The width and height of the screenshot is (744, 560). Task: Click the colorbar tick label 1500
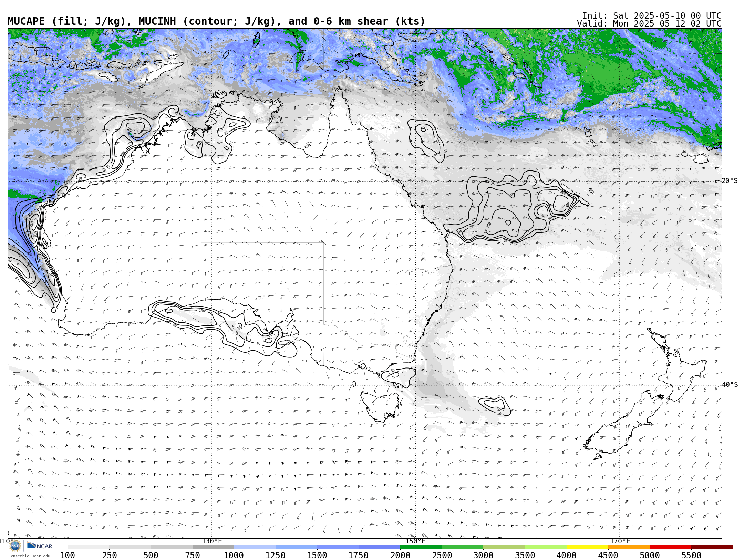[317, 556]
